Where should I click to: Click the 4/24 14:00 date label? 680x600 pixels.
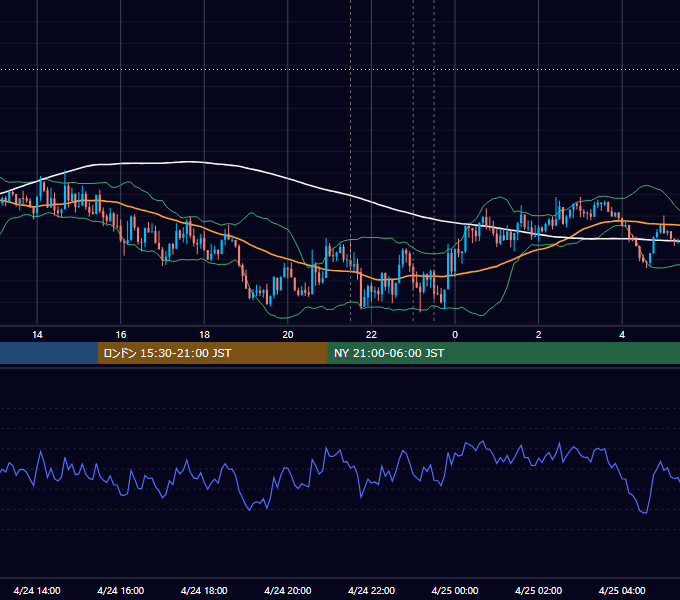[37, 590]
